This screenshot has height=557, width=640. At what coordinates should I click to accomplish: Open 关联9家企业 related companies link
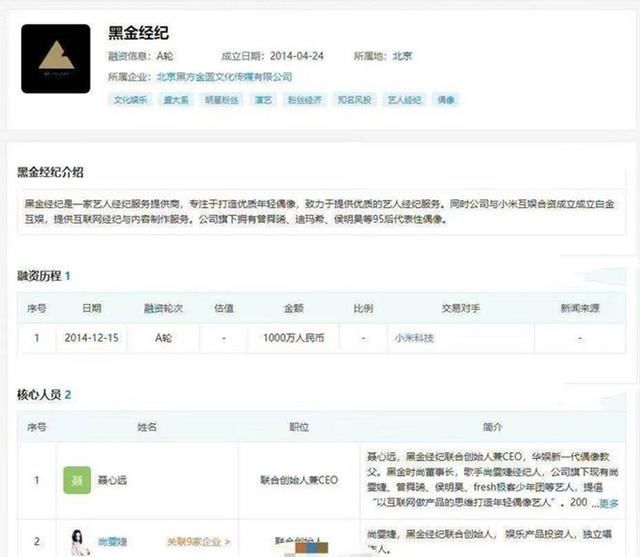tap(198, 542)
